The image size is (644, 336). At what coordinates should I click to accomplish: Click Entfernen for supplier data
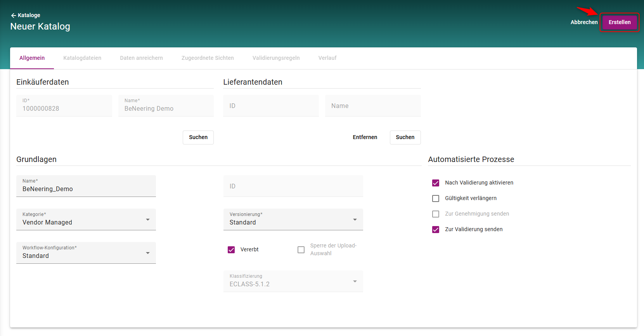(x=365, y=137)
